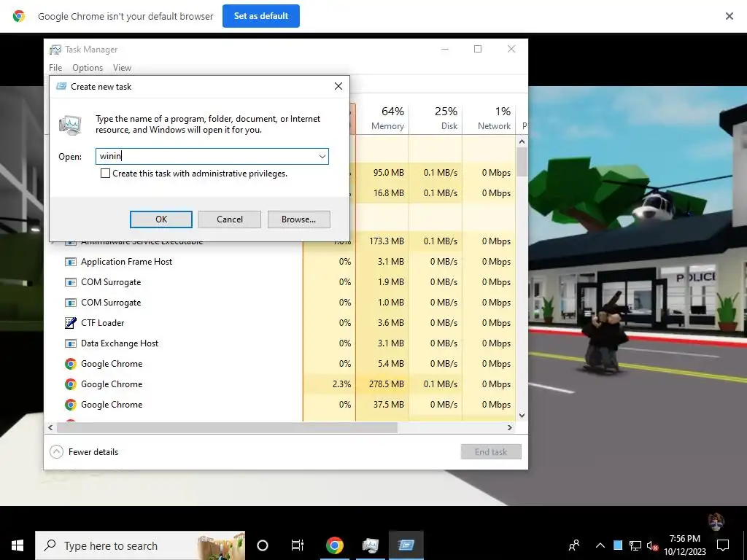
Task: Click the 2.3% CPU value
Action: click(341, 384)
